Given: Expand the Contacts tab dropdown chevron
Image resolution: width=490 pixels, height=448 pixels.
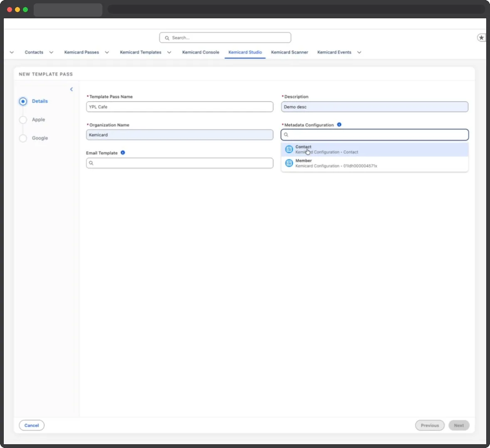Looking at the screenshot, I should 51,52.
